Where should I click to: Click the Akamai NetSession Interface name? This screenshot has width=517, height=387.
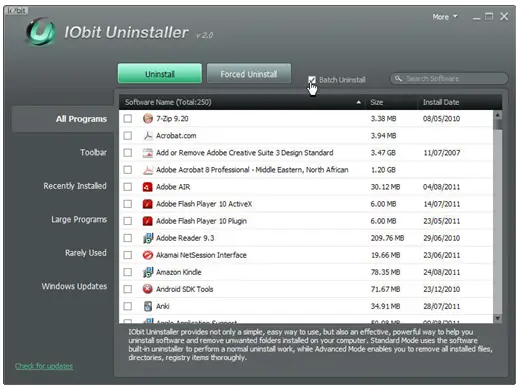pos(201,255)
